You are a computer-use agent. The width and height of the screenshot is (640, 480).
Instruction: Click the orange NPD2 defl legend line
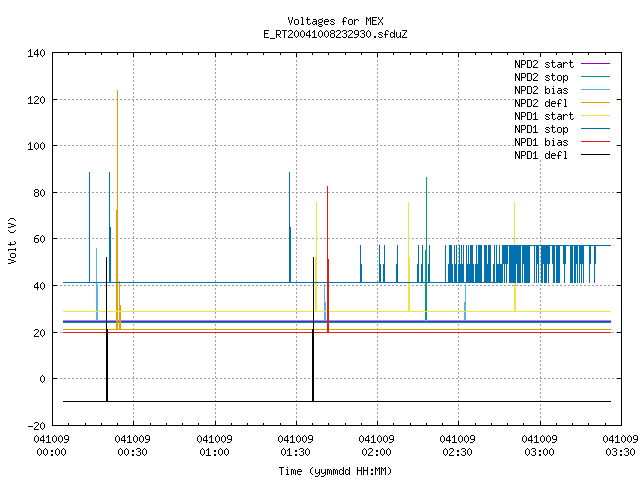coord(596,102)
